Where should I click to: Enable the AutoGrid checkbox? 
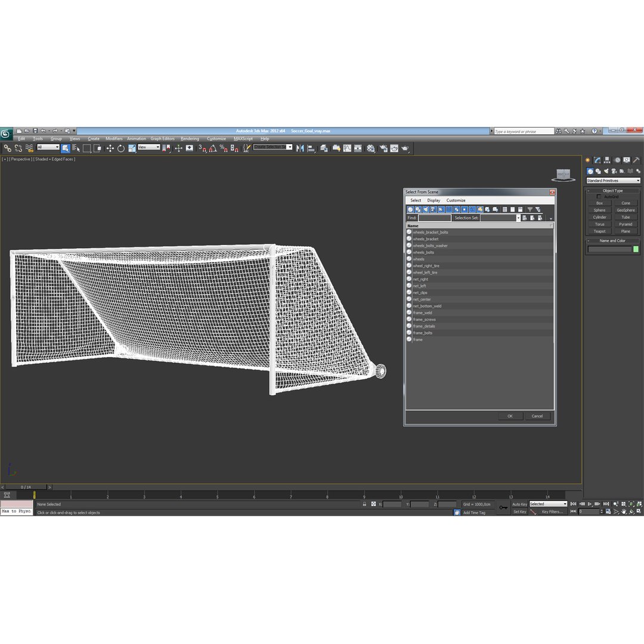(x=599, y=197)
